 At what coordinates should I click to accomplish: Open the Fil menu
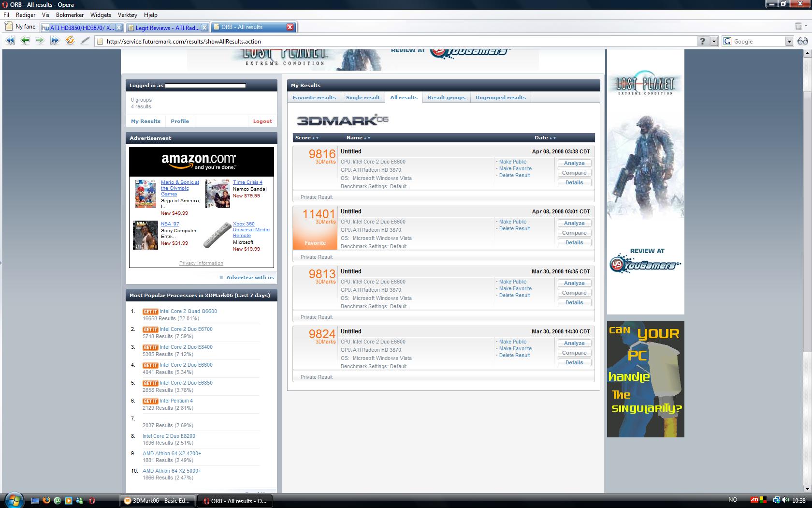point(6,15)
